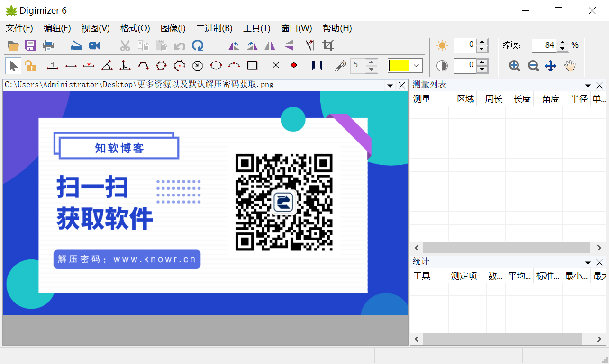Click the redo arrow icon
Image resolution: width=609 pixels, height=364 pixels.
pyautogui.click(x=198, y=46)
